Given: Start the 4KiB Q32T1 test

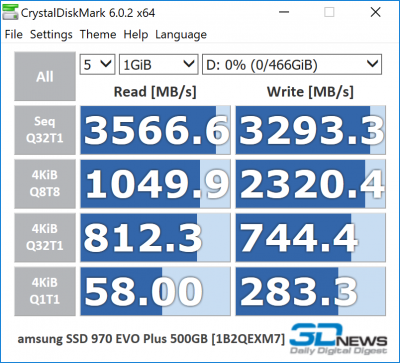Looking at the screenshot, I should pos(45,237).
